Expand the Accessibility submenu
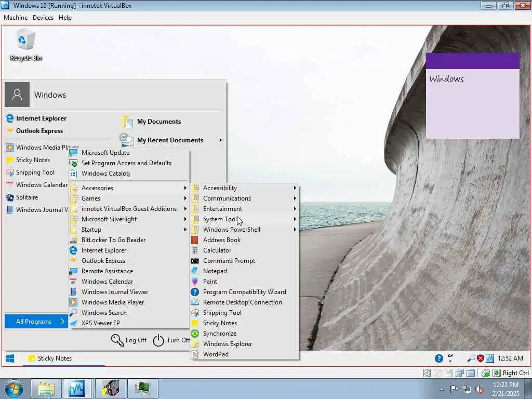The height and width of the screenshot is (399, 532). 245,188
